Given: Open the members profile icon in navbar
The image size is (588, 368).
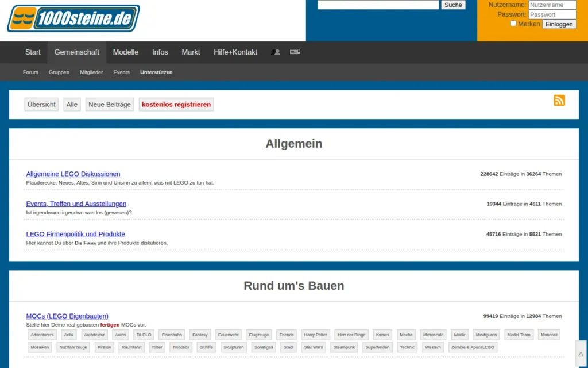Looking at the screenshot, I should click(x=276, y=52).
